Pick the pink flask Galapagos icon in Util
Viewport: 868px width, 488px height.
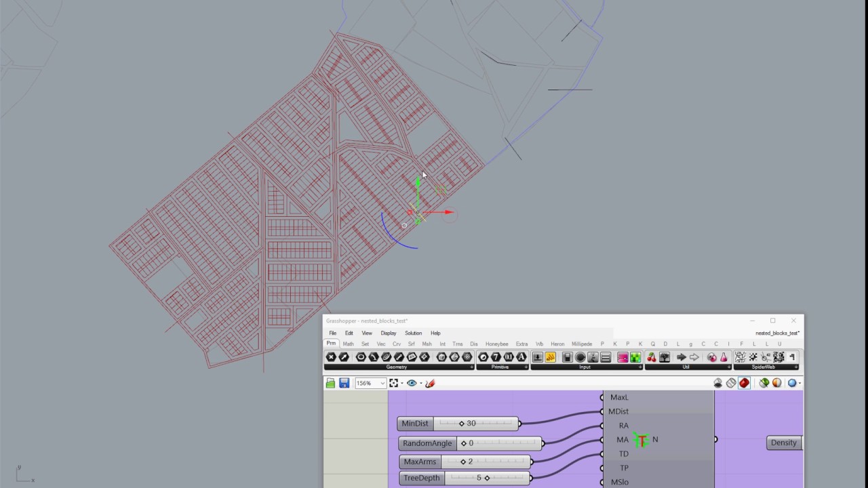point(724,357)
